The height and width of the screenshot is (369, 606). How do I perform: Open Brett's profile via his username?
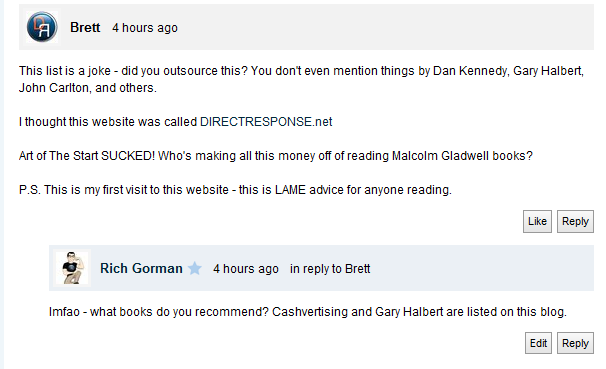point(85,27)
